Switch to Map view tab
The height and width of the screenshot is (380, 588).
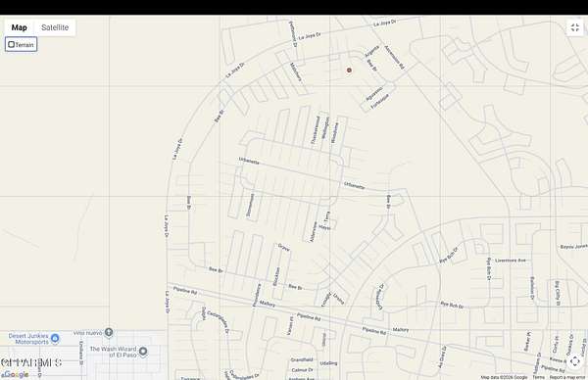coord(20,27)
